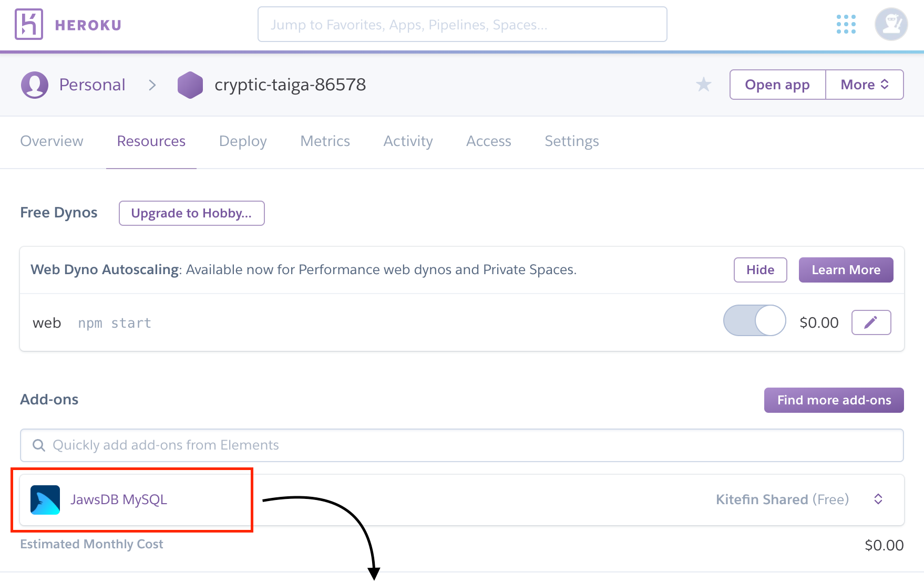924x584 pixels.
Task: Open the app switcher grid icon
Action: point(846,24)
